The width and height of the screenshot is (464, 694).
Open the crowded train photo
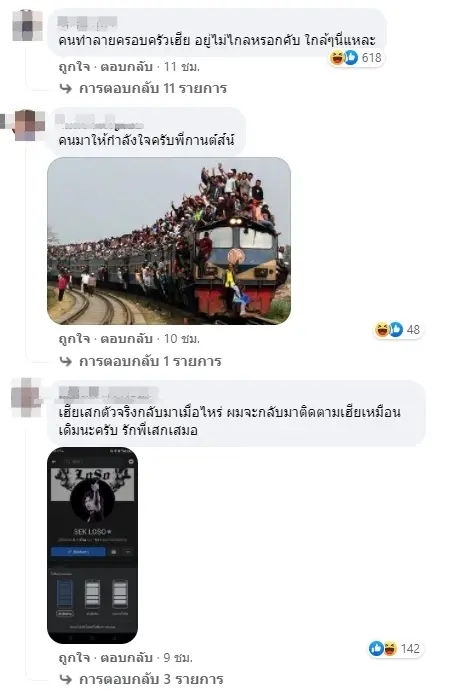point(169,241)
